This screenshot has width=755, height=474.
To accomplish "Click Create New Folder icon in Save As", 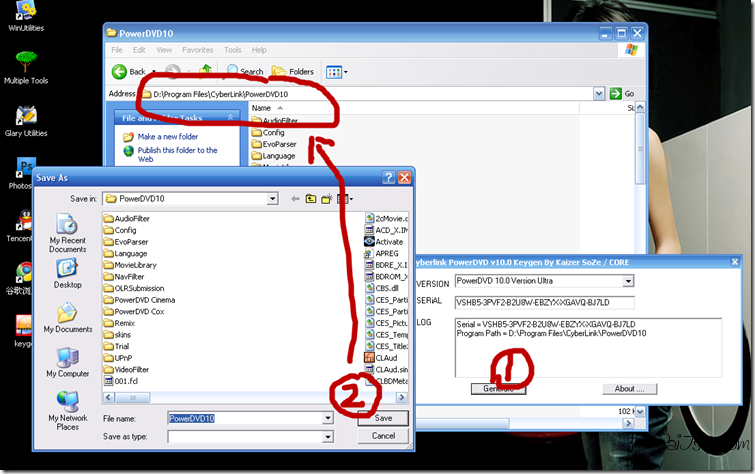I will click(328, 199).
